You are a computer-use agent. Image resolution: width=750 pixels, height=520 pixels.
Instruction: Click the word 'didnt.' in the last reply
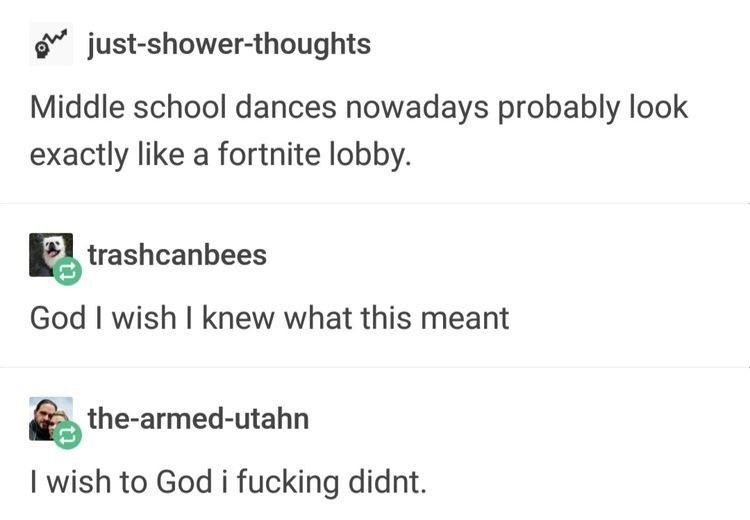coord(387,481)
